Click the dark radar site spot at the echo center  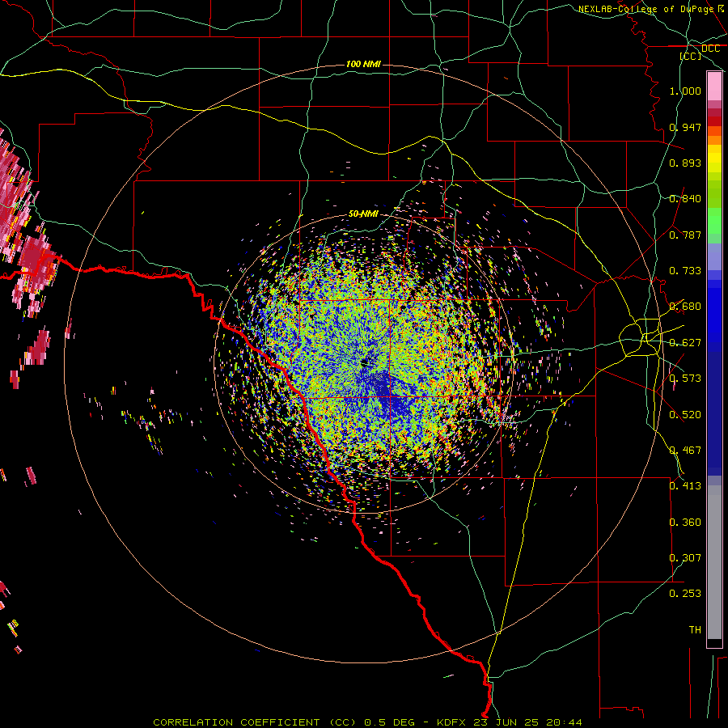coord(366,363)
